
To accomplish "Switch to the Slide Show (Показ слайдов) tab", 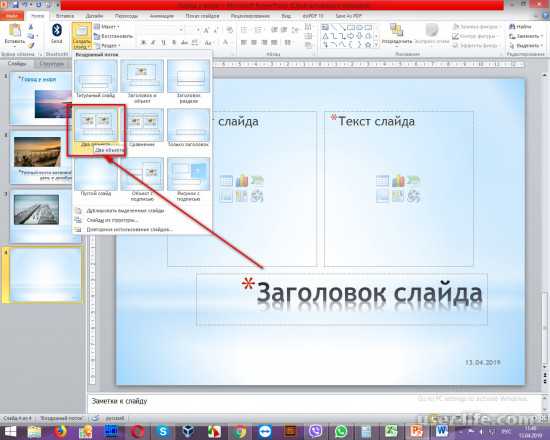I will coord(202,16).
